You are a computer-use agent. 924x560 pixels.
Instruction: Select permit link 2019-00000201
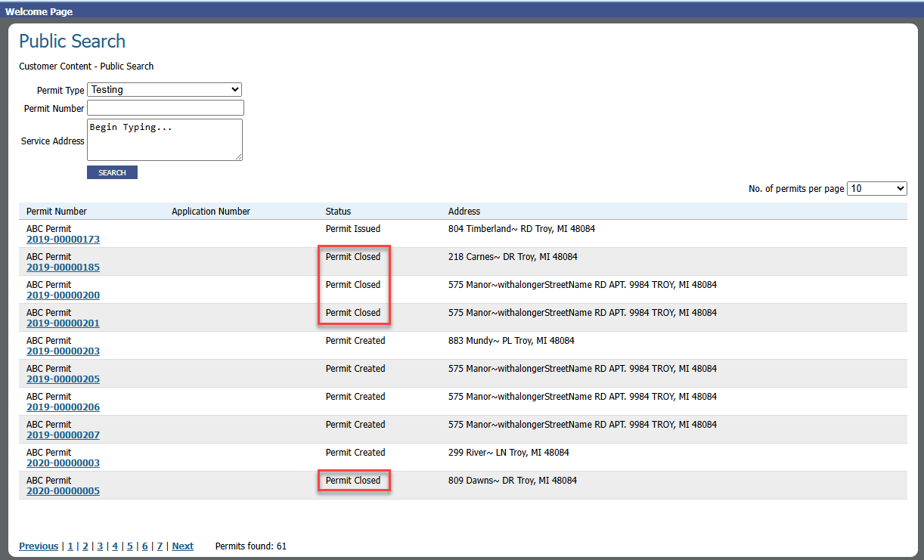[x=63, y=323]
